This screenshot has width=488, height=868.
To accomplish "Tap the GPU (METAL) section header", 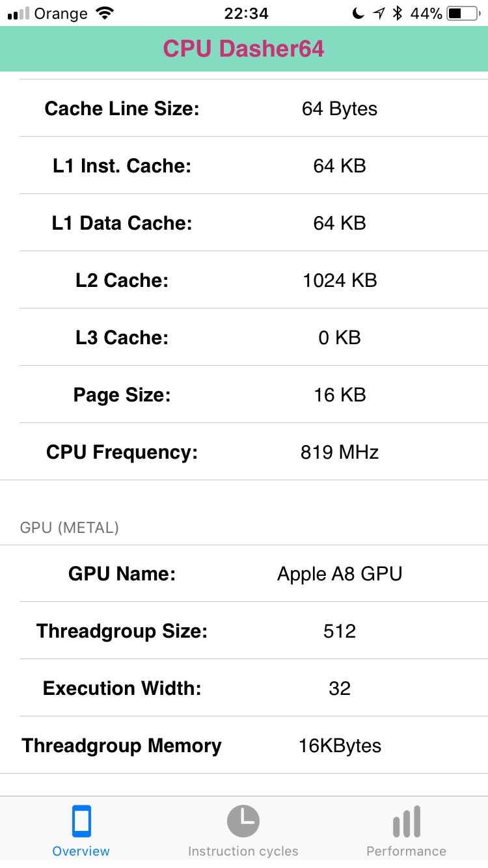I will click(70, 528).
